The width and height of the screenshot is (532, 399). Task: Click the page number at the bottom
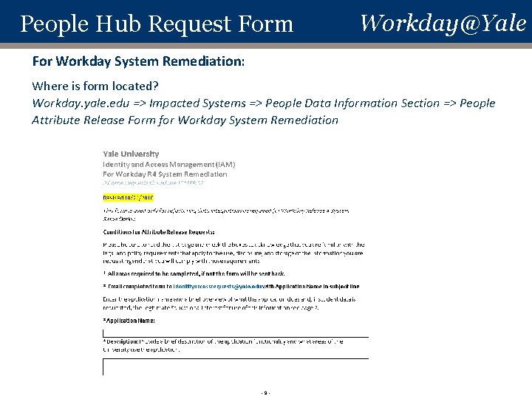pos(266,393)
